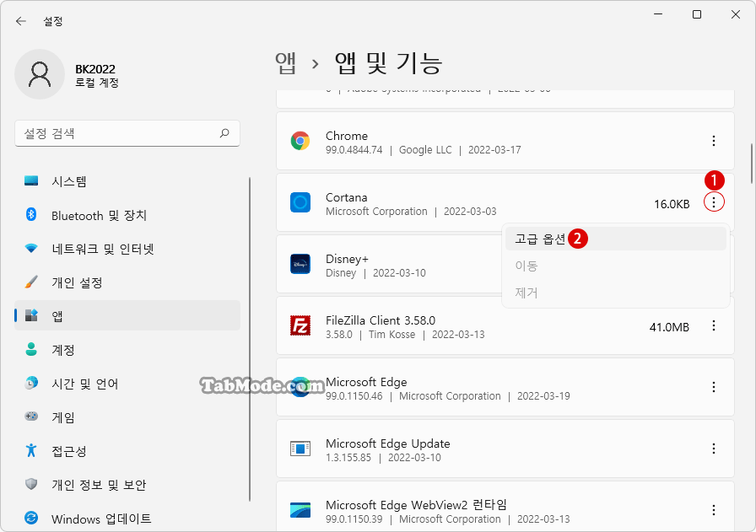Click the Cortana app icon

(300, 202)
